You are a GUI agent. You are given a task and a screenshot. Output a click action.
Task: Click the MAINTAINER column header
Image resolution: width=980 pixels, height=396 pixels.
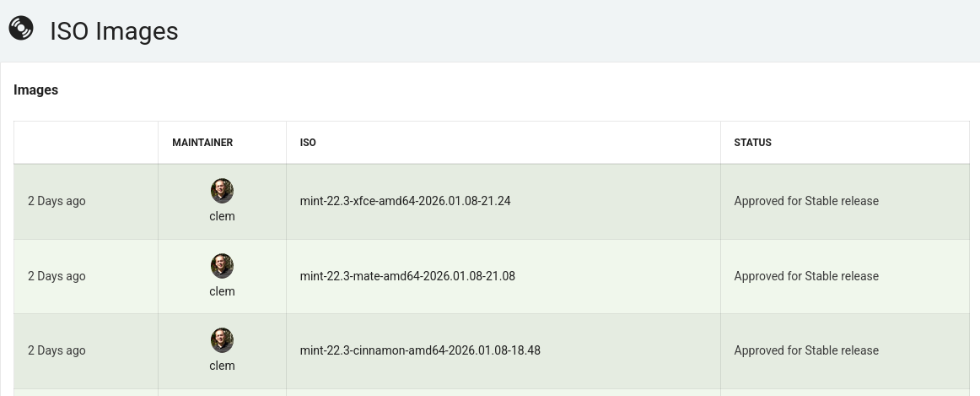point(202,143)
